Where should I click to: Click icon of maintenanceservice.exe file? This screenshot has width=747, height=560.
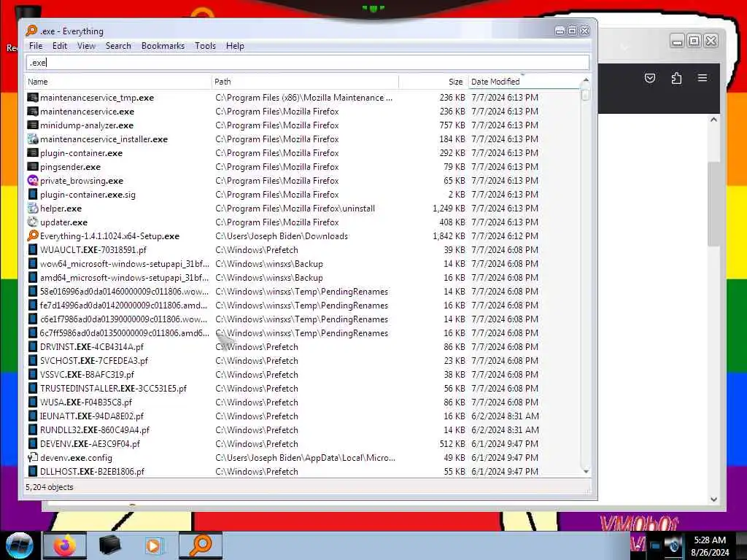[x=32, y=112]
